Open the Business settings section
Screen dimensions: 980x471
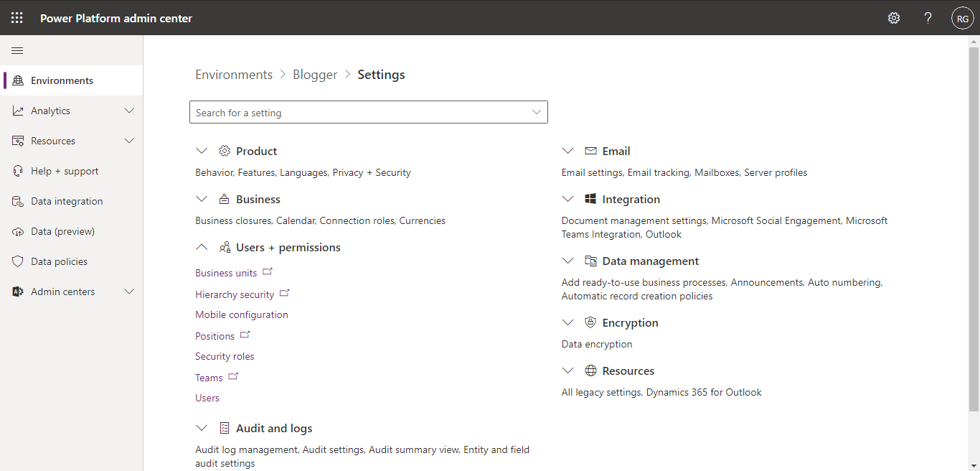coord(258,198)
